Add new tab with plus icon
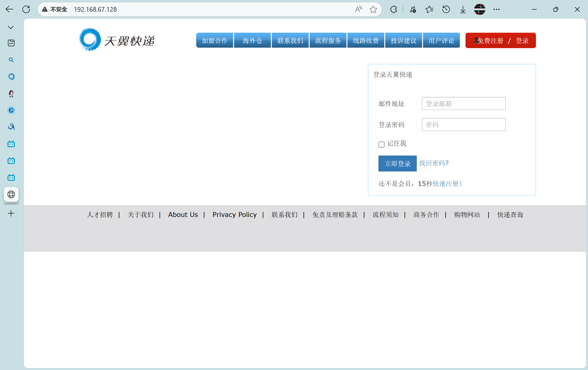The height and width of the screenshot is (370, 588). coord(11,213)
